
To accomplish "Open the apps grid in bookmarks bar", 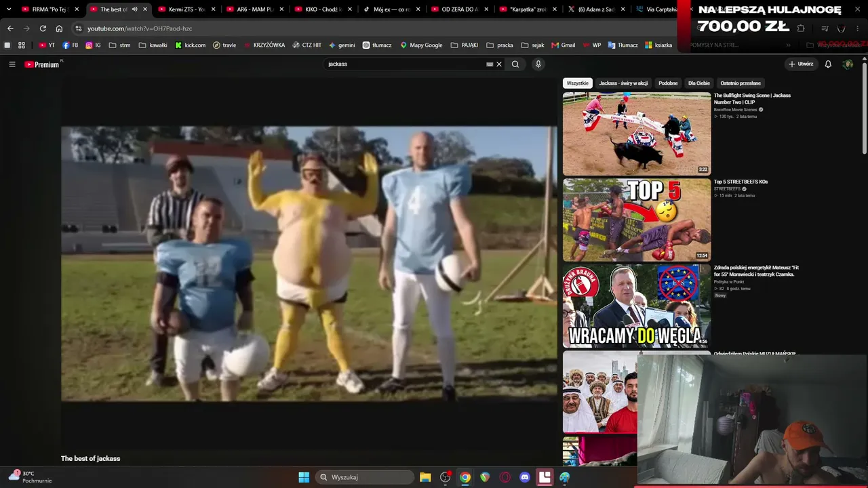I will [x=22, y=45].
